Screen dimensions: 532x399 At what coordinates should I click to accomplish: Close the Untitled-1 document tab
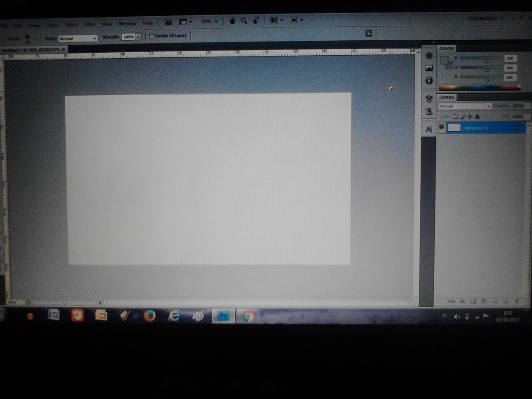tap(64, 49)
